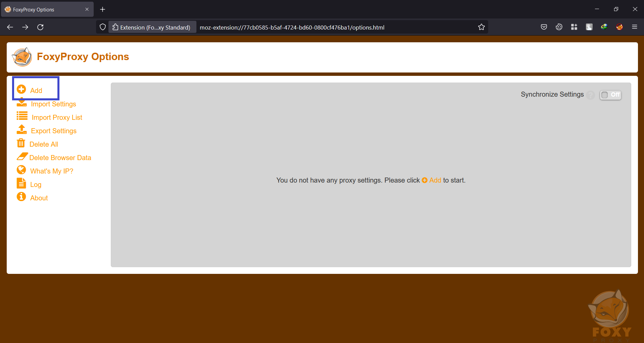Click the Add plus icon in sidebar
Image resolution: width=644 pixels, height=343 pixels.
point(21,89)
